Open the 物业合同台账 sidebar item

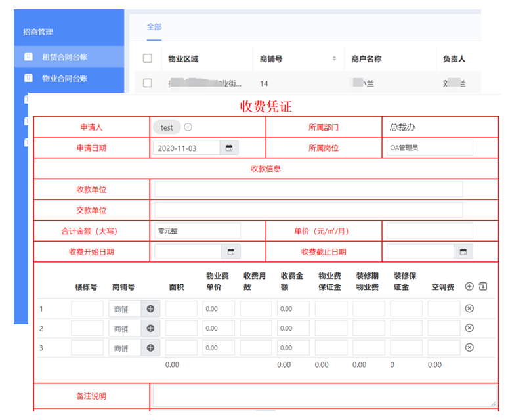pyautogui.click(x=69, y=78)
